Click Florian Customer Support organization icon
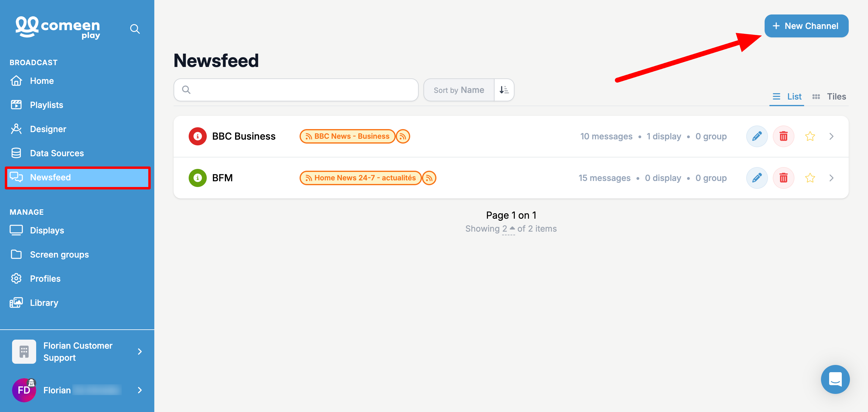The image size is (868, 412). [x=24, y=352]
